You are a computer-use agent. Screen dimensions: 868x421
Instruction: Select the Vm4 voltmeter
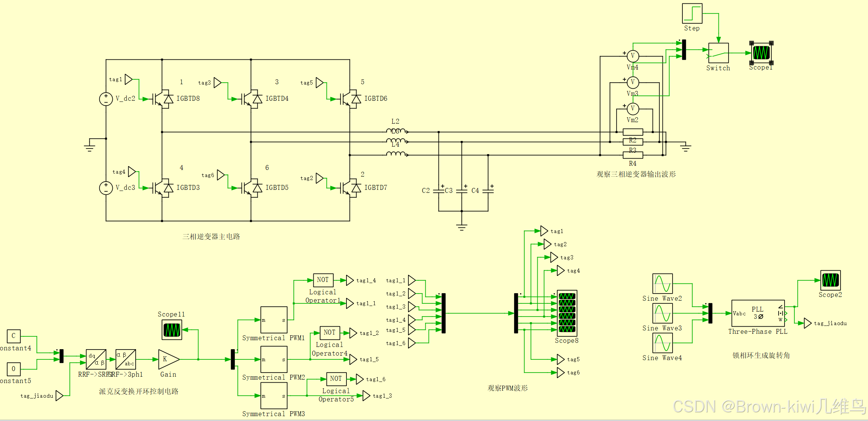click(x=633, y=56)
